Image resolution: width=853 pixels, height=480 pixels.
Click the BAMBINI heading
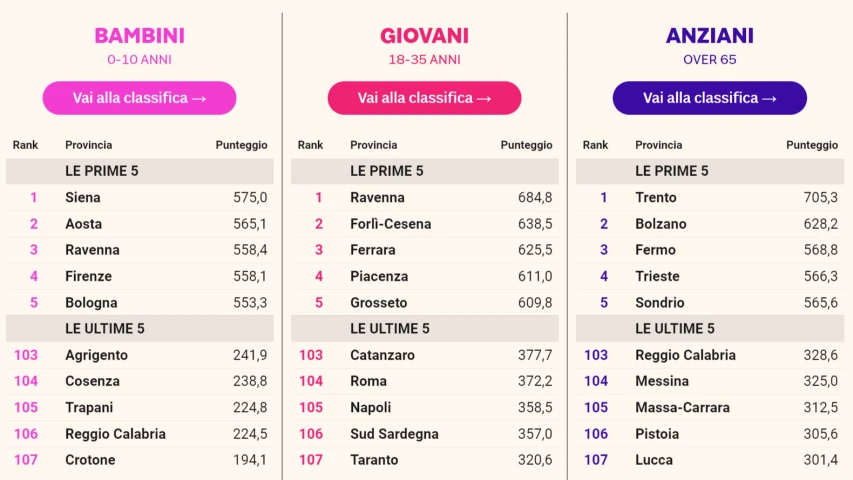[x=139, y=36]
